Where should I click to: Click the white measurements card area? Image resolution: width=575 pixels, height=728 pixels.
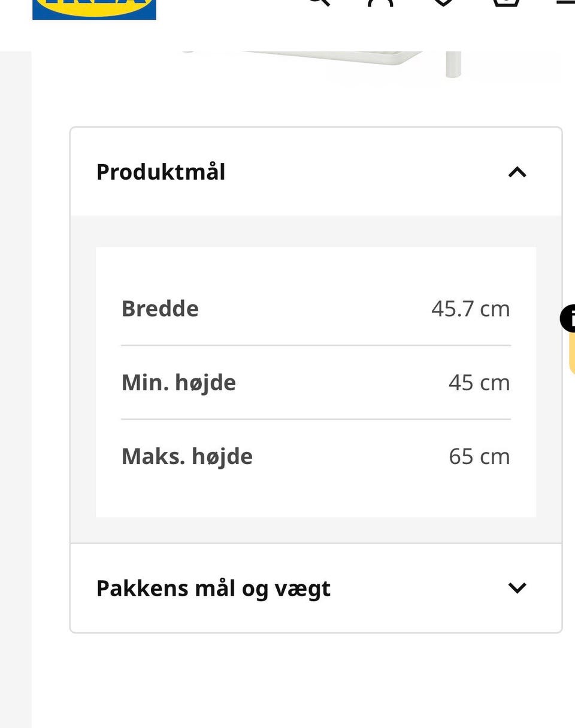click(316, 382)
